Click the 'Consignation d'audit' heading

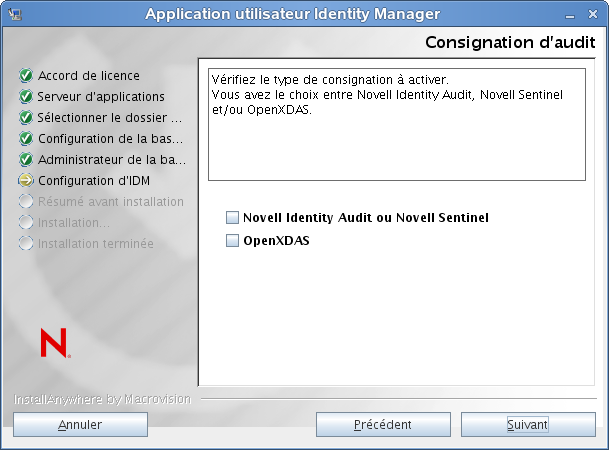coord(510,42)
